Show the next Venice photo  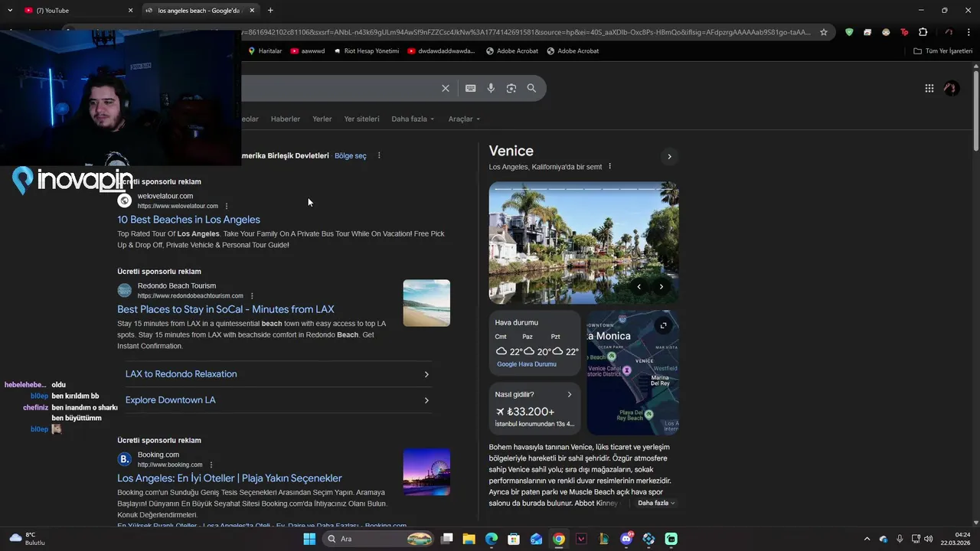pyautogui.click(x=661, y=287)
